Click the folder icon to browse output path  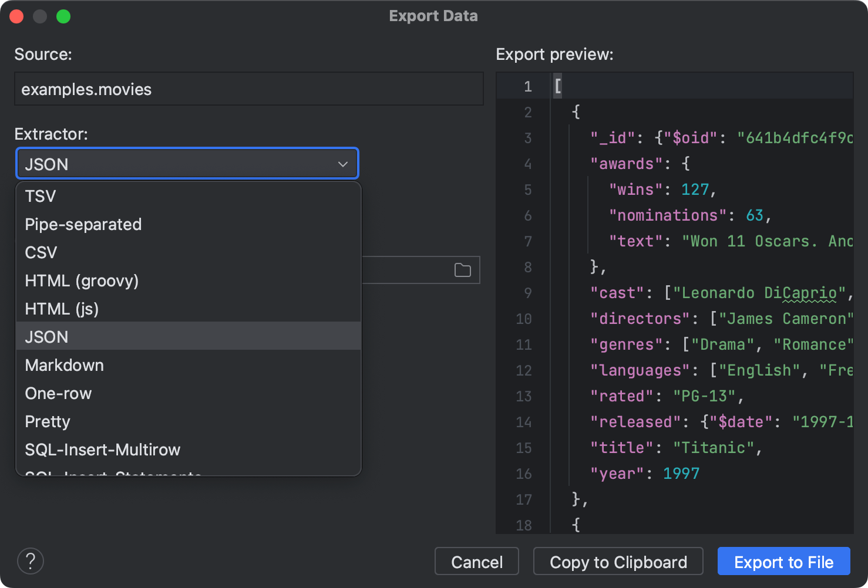point(462,270)
